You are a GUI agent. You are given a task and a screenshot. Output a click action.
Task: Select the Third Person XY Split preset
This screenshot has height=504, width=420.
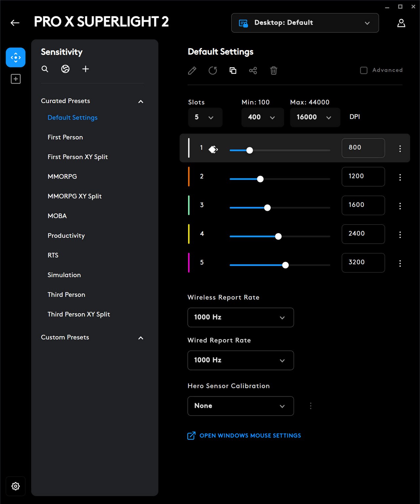pos(79,314)
